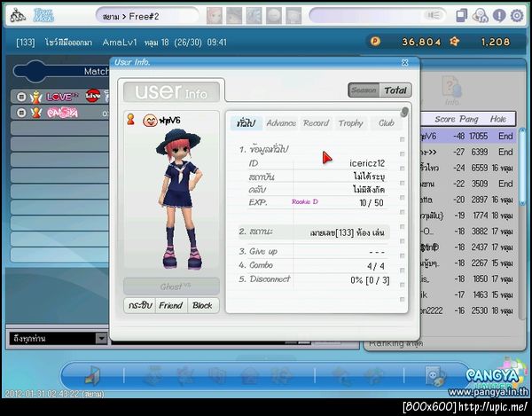Open the chat target dropdown arrow
This screenshot has width=532, height=416.
click(101, 338)
